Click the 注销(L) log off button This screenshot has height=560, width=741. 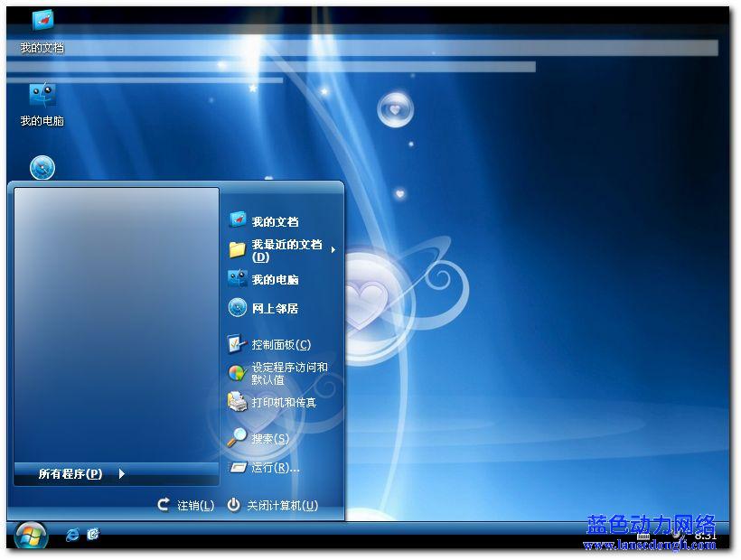186,505
